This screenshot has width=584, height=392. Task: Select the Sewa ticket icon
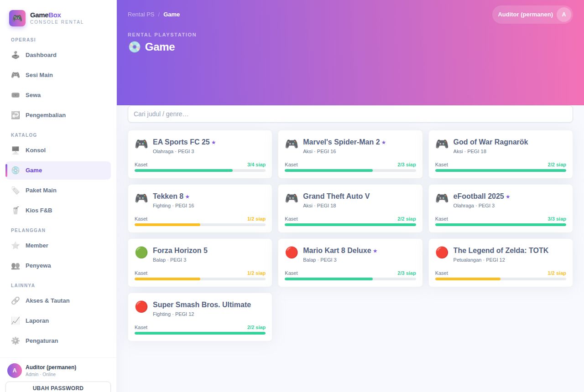(x=16, y=95)
